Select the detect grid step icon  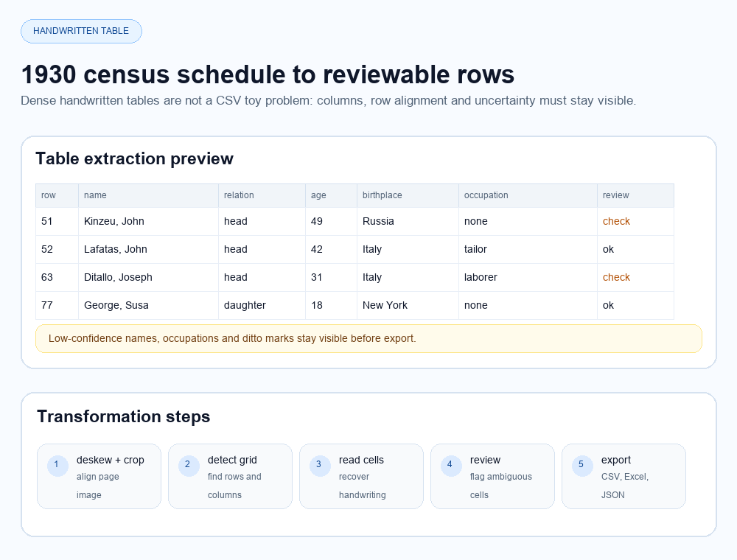pyautogui.click(x=187, y=465)
